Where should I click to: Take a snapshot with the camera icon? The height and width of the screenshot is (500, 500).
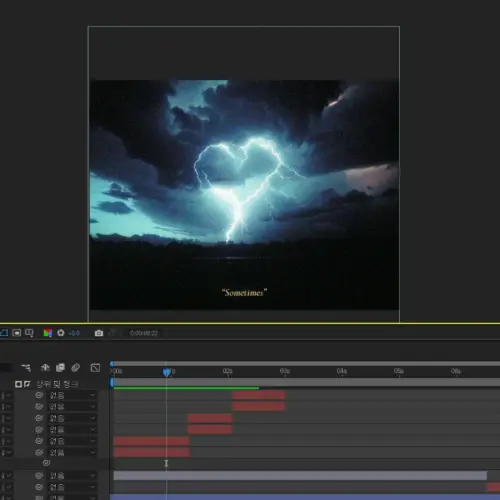point(99,333)
